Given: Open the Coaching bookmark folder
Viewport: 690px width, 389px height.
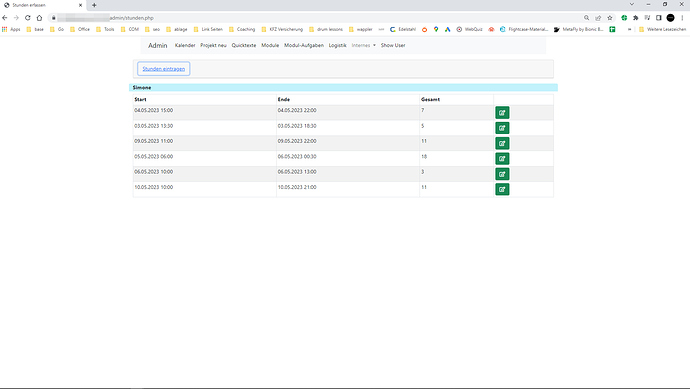Looking at the screenshot, I should pos(242,29).
